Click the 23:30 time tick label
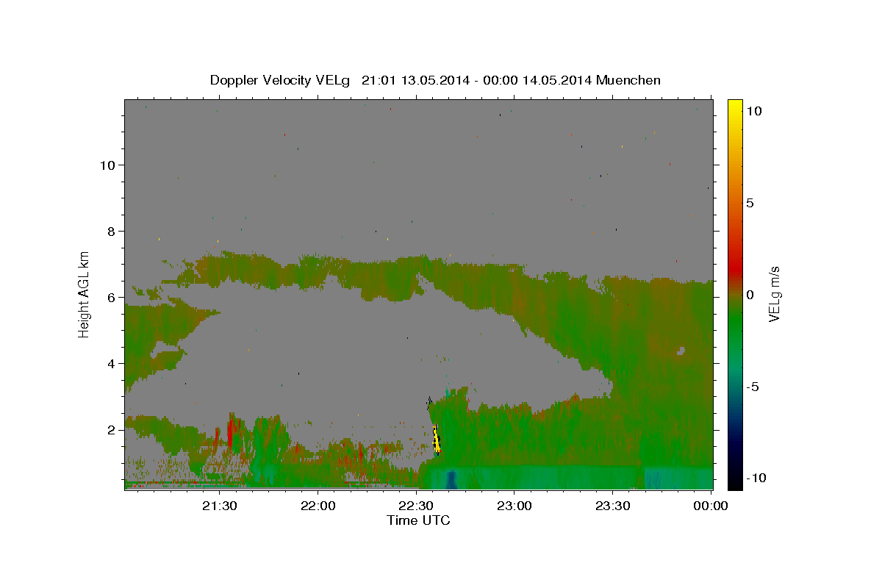The image size is (882, 588). (613, 506)
